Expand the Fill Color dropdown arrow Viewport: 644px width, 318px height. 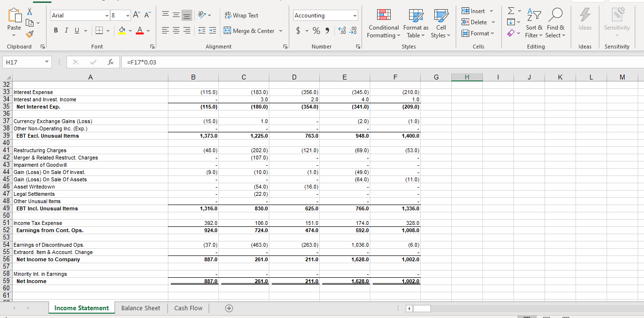[x=129, y=31]
